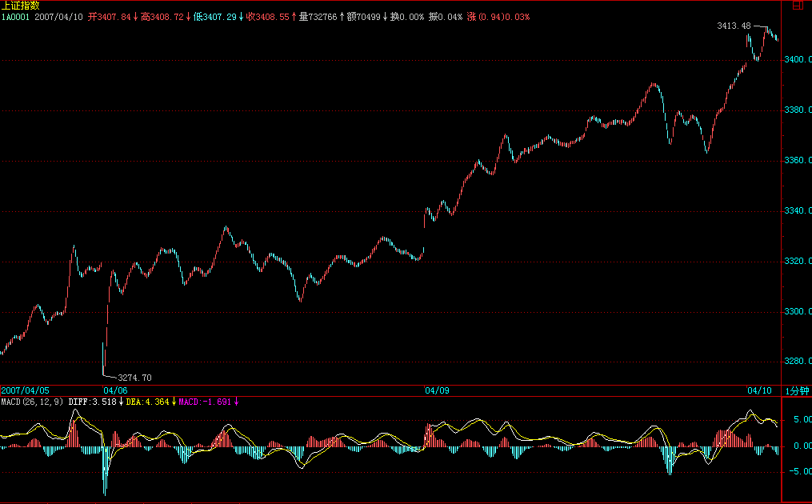Image resolution: width=812 pixels, height=504 pixels.
Task: Click the 3274.70 low price marker
Action: 134,378
